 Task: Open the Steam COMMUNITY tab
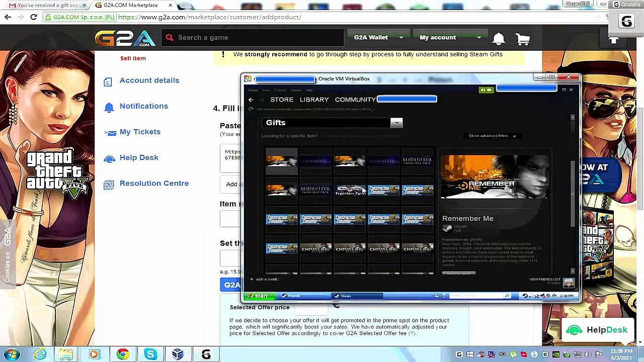click(x=355, y=100)
